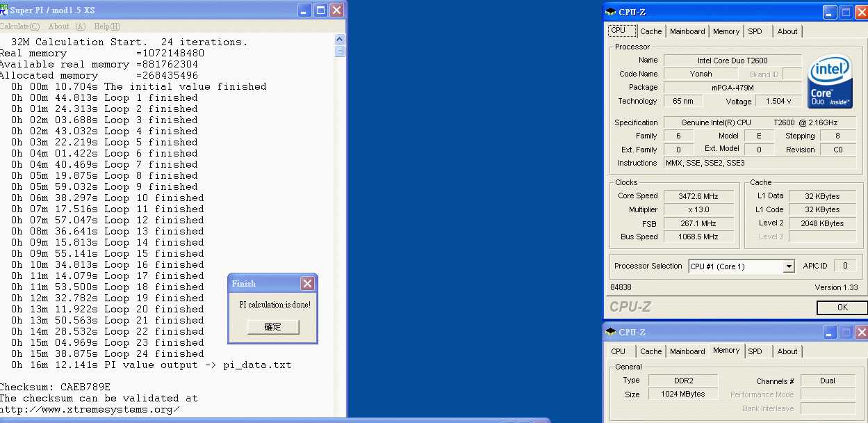Switch to the Mainboard tab in top CPU-Z window
The image size is (868, 423).
687,31
